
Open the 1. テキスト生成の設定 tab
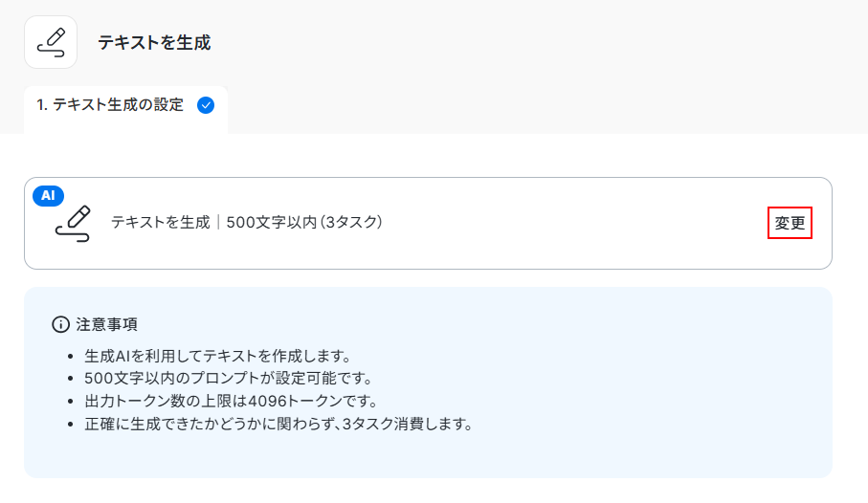(x=110, y=105)
